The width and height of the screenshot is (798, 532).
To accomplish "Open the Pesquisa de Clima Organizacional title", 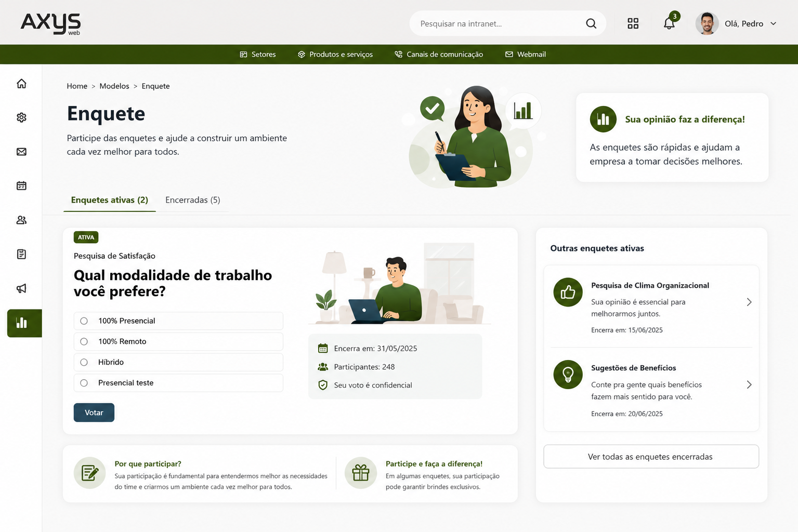I will [650, 285].
